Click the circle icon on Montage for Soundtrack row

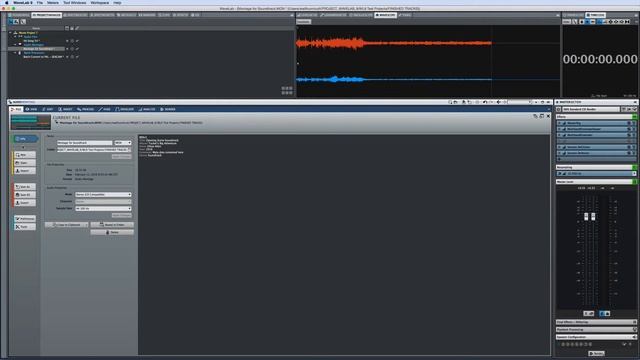pos(72,49)
